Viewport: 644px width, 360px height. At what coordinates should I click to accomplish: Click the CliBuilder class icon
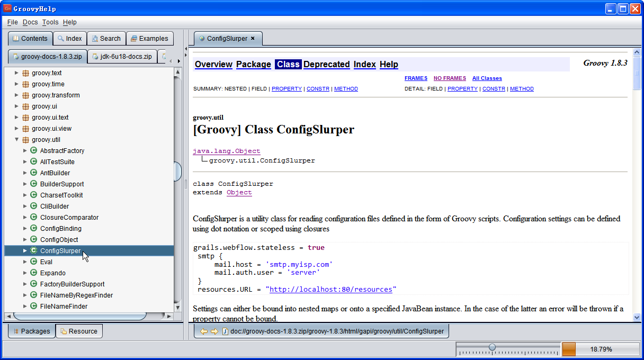(34, 206)
